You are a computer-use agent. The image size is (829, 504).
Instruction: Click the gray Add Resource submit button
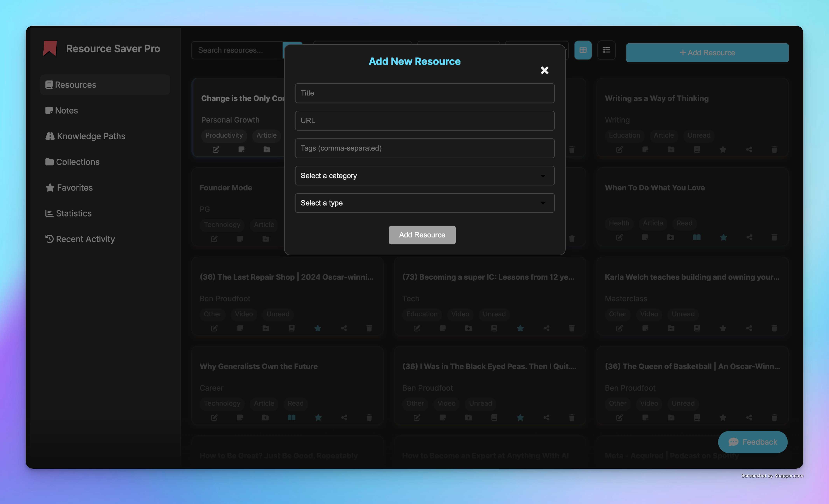(422, 235)
